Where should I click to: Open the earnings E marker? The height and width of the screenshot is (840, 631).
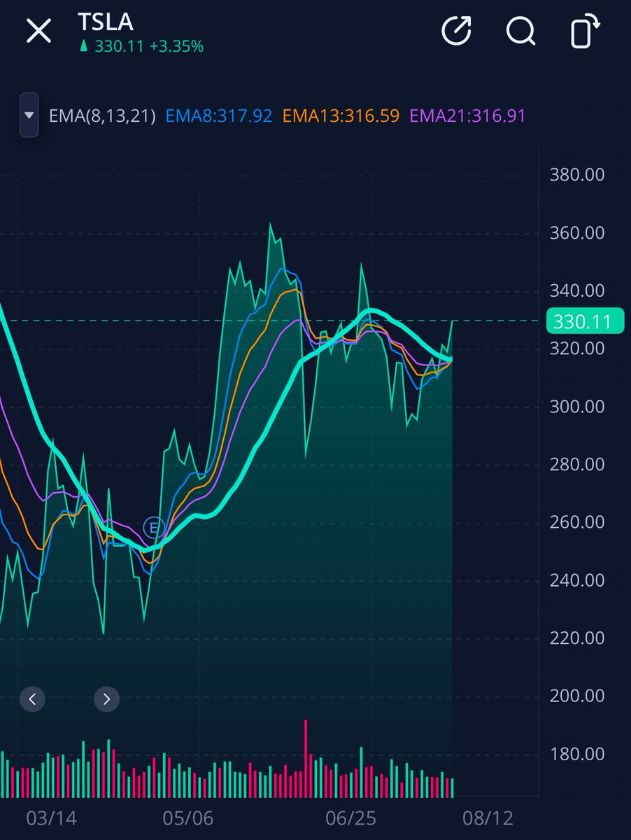click(154, 527)
